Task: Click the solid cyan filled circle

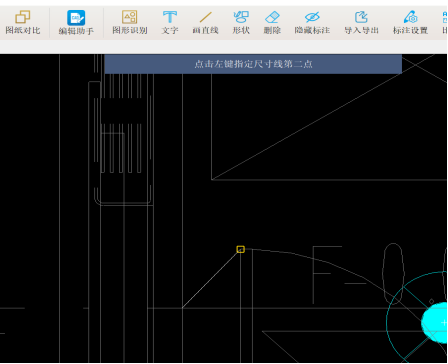Action: click(435, 322)
